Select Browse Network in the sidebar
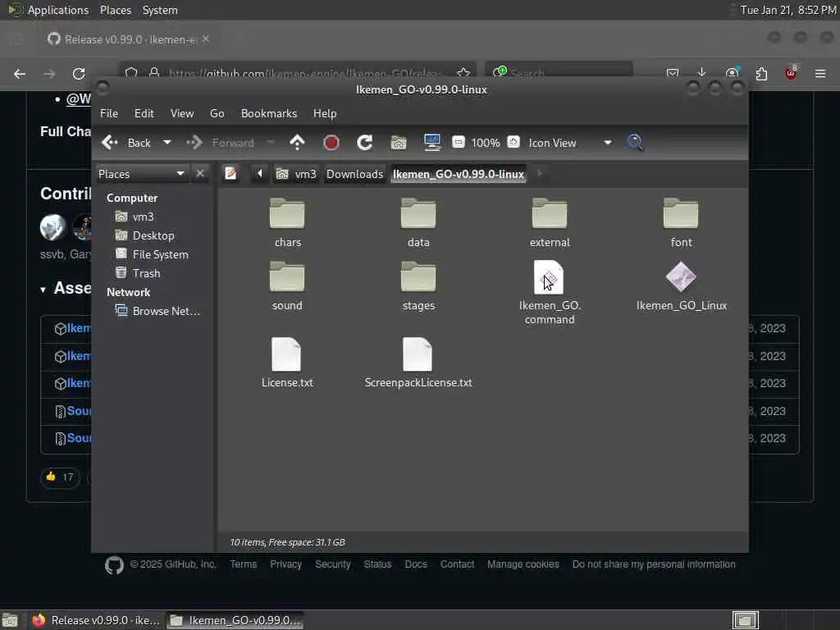The image size is (840, 630). [158, 311]
